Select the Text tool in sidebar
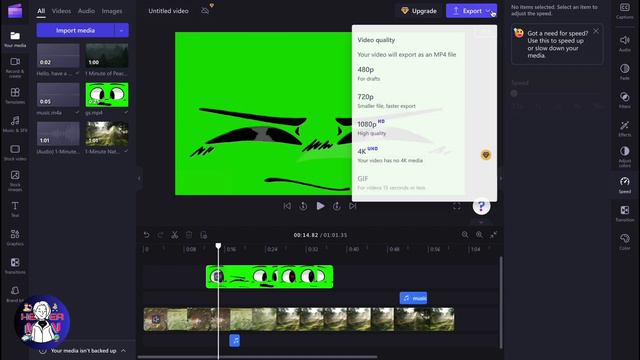This screenshot has height=360, width=640. tap(15, 209)
